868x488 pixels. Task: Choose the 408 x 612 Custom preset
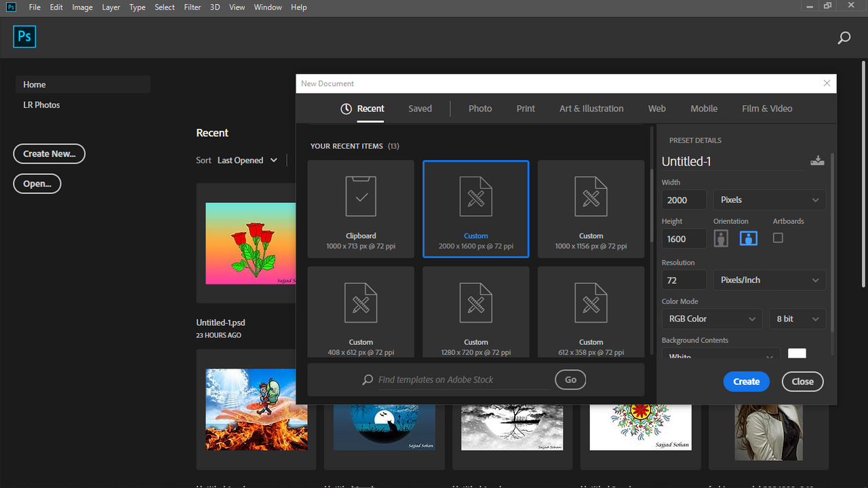(x=361, y=312)
